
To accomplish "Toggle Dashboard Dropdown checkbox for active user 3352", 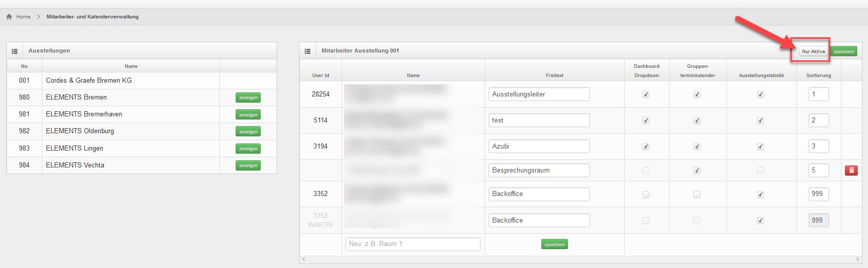I will (646, 194).
